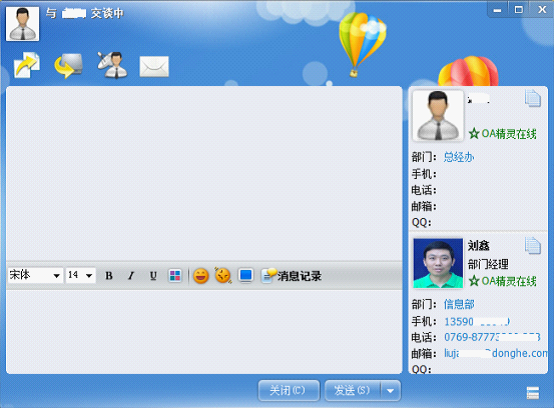
Task: Click the shaking face nudge icon
Action: 223,275
